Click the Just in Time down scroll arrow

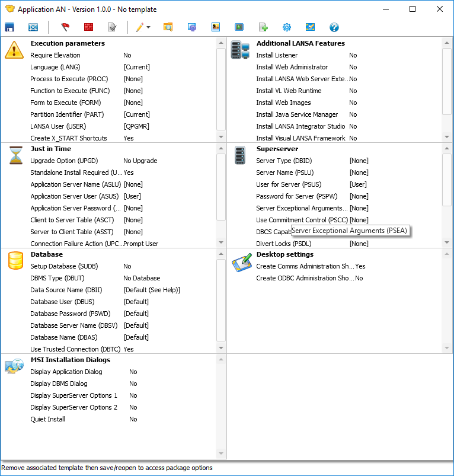tap(221, 242)
